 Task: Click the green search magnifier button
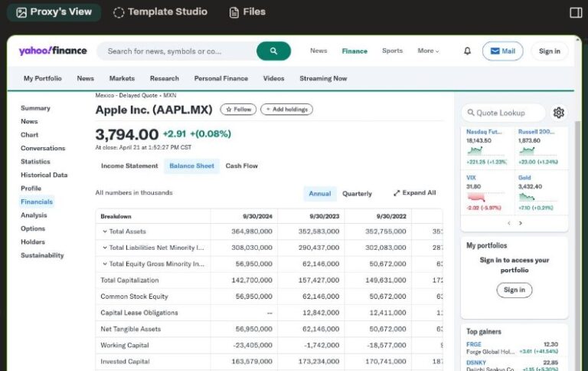(273, 51)
